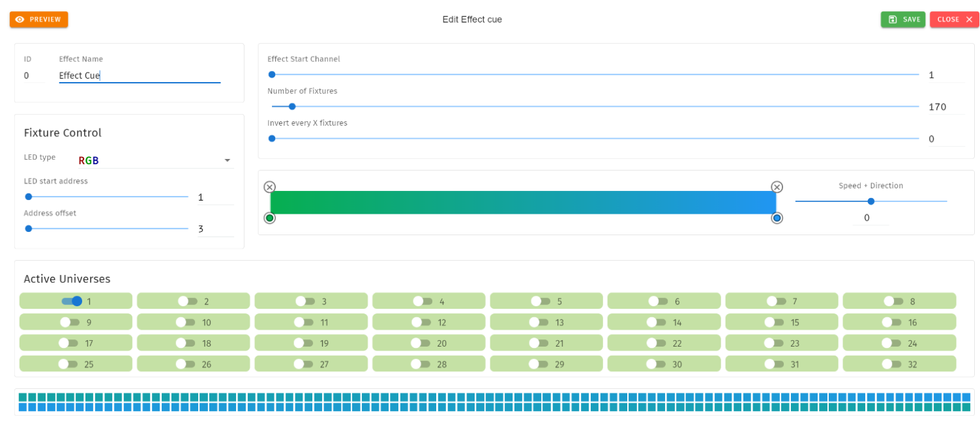Activate universe 30 toggle
Image resolution: width=980 pixels, height=430 pixels.
click(x=656, y=364)
